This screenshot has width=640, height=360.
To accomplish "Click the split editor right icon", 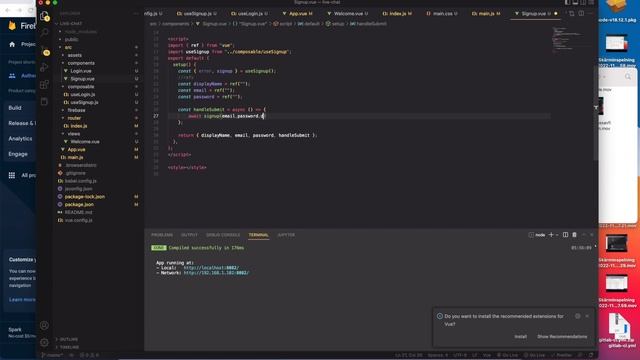I will click(x=581, y=13).
